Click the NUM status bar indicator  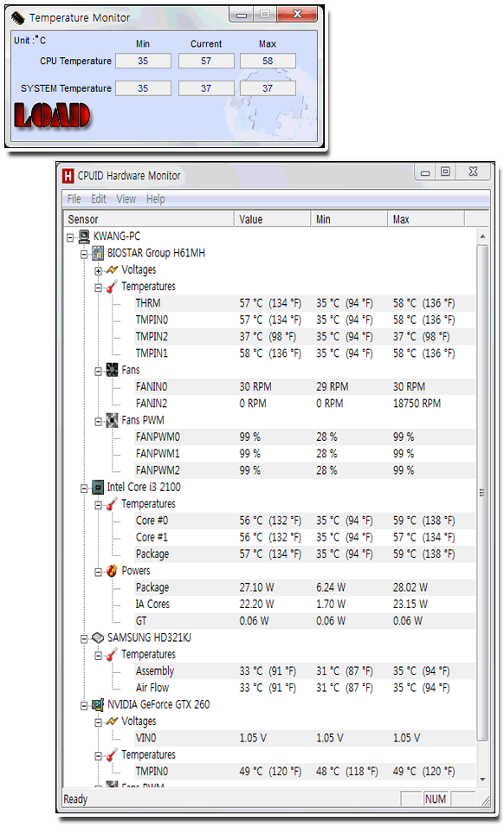coord(436,799)
